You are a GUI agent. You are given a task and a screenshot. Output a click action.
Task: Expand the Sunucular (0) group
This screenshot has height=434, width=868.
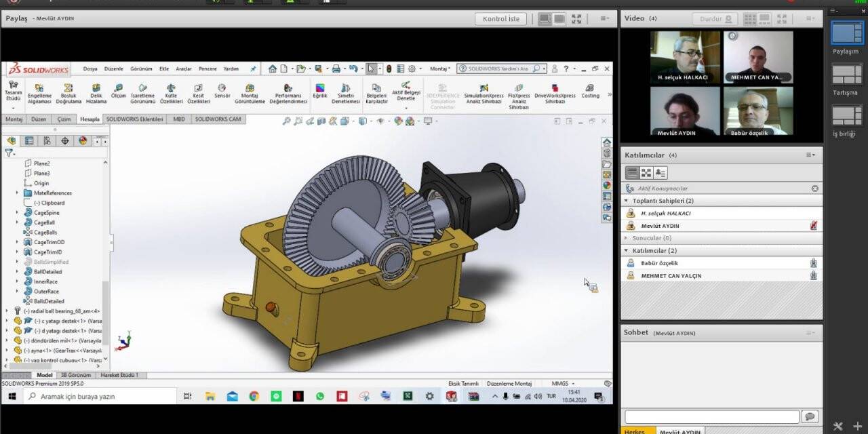pos(626,238)
